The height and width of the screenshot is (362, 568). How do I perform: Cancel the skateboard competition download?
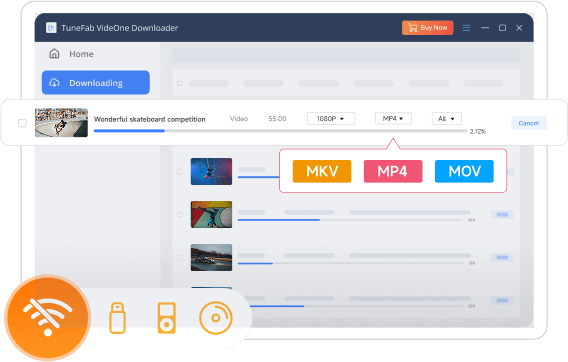coord(529,123)
